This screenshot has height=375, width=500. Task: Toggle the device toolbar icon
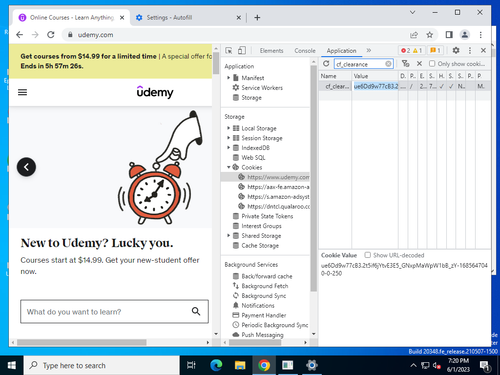(242, 51)
